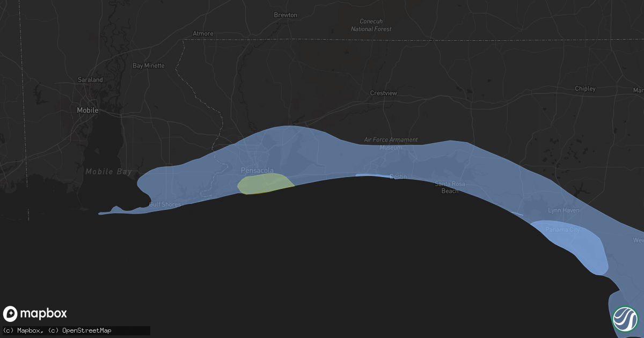Click the Brewton town label
Viewport: 644px width, 338px height.
point(286,15)
